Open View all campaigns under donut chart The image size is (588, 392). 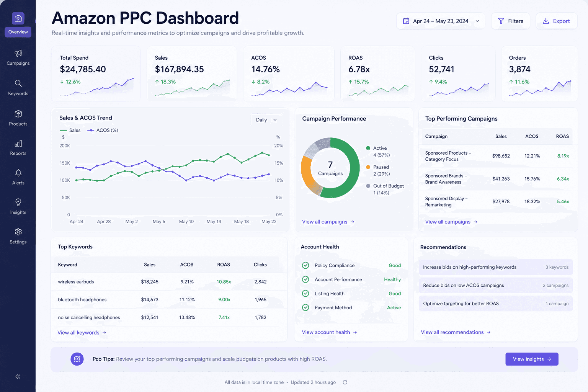pos(328,222)
